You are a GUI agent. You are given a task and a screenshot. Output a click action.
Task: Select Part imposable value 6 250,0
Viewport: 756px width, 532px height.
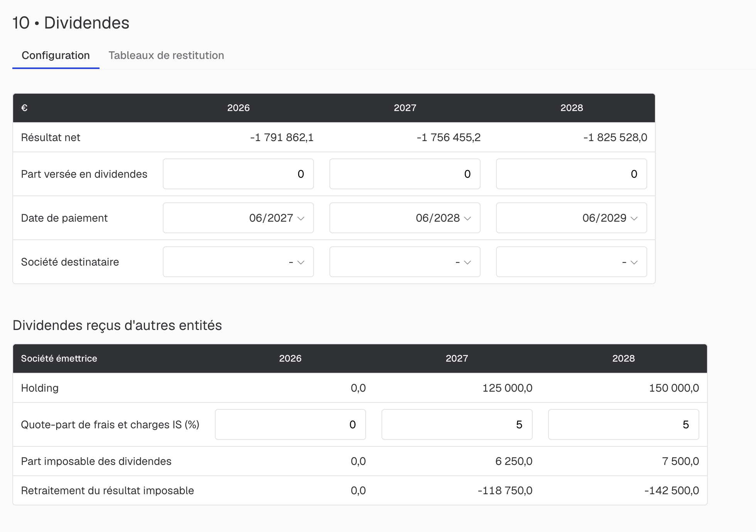coord(514,461)
